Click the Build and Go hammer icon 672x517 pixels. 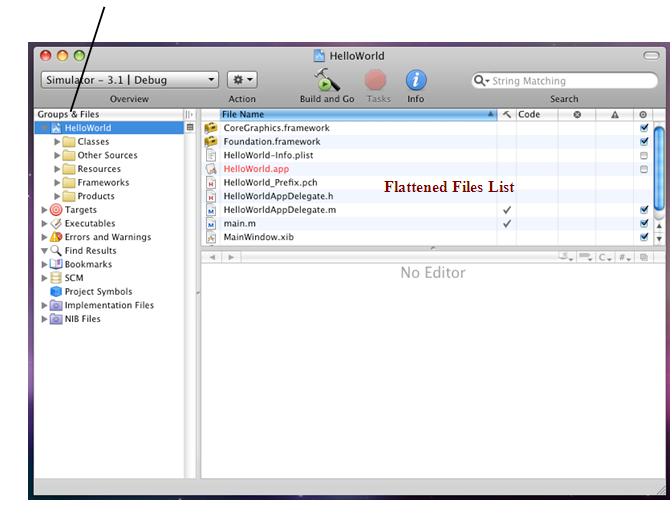point(326,80)
